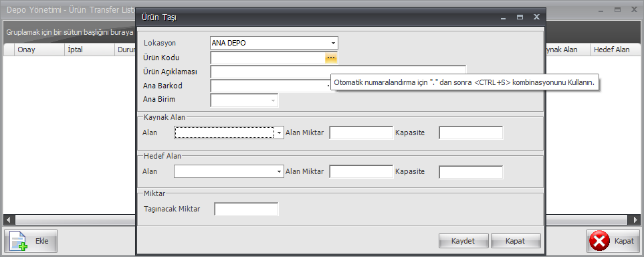This screenshot has height=257, width=644.
Task: Focus the Ürün Açıklaması text field
Action: pos(338,72)
